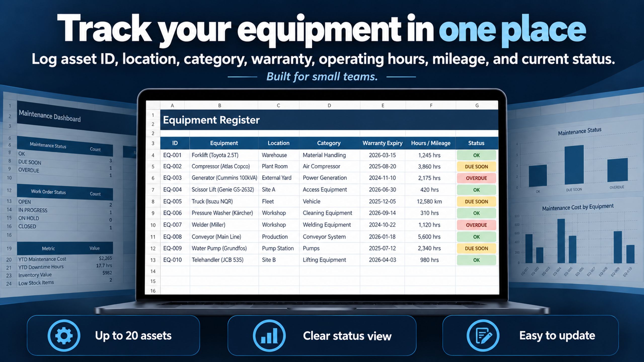Click the Welder (Miller) cell

click(x=224, y=225)
